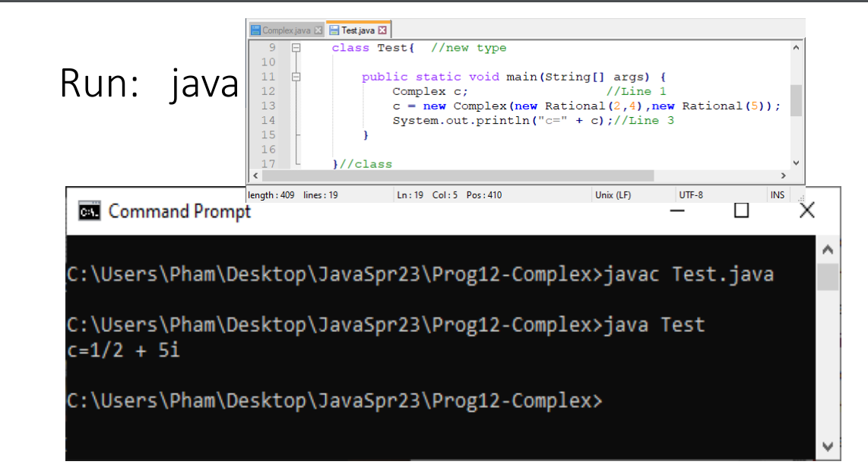Close the Complex.java tab
The width and height of the screenshot is (868, 471).
point(318,30)
